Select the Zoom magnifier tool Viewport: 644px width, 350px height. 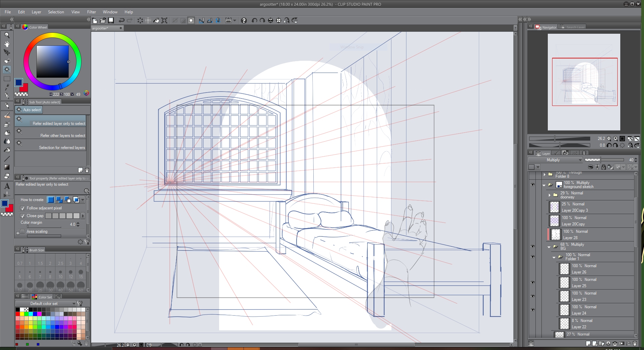click(7, 35)
